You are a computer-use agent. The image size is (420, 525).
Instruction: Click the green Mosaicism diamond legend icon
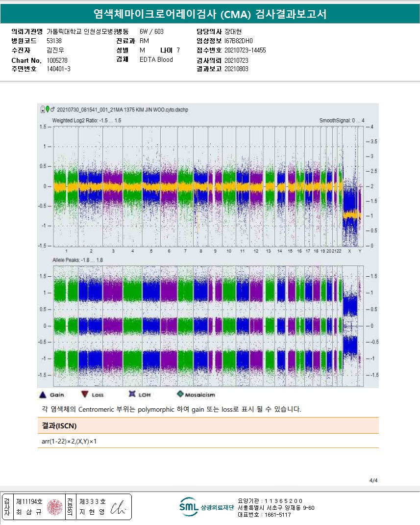(180, 394)
